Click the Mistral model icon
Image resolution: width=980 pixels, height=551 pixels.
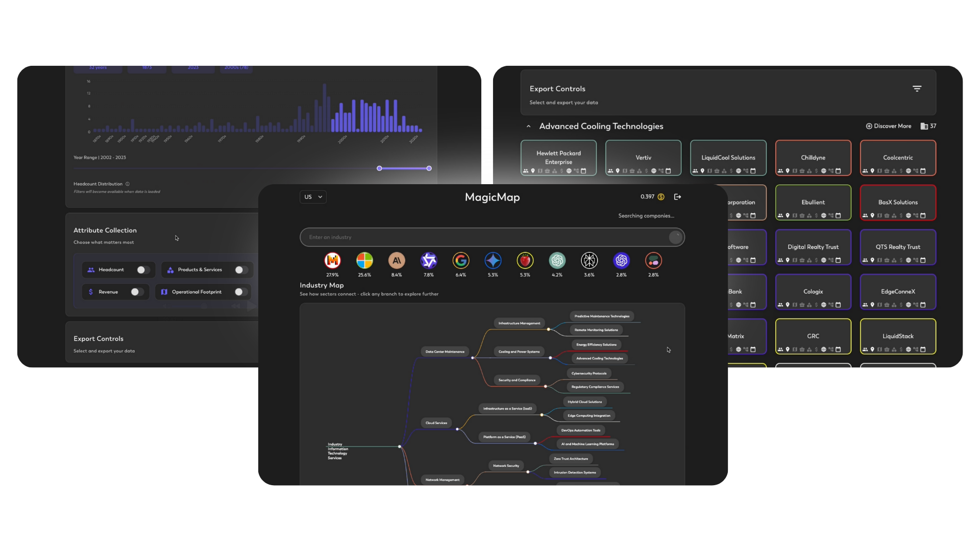coord(332,261)
